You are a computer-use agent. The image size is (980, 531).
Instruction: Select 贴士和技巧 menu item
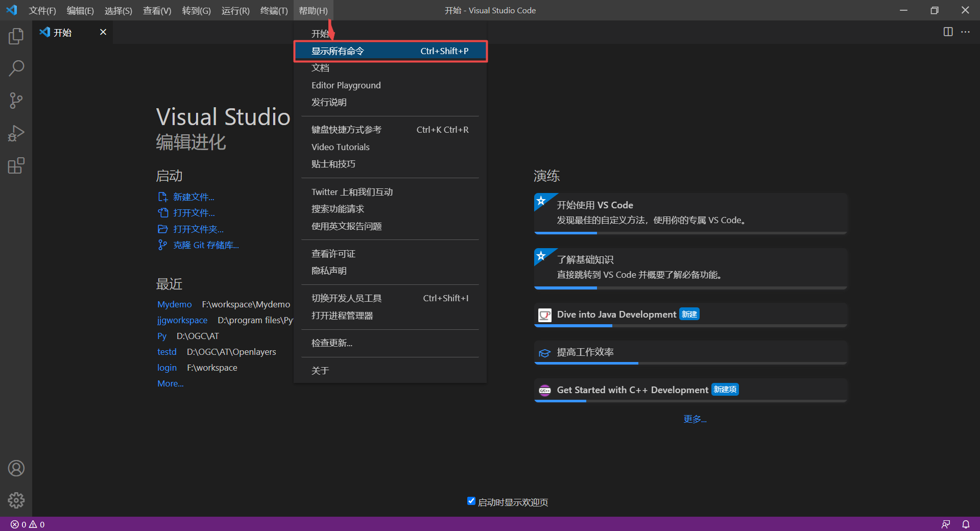coord(390,164)
